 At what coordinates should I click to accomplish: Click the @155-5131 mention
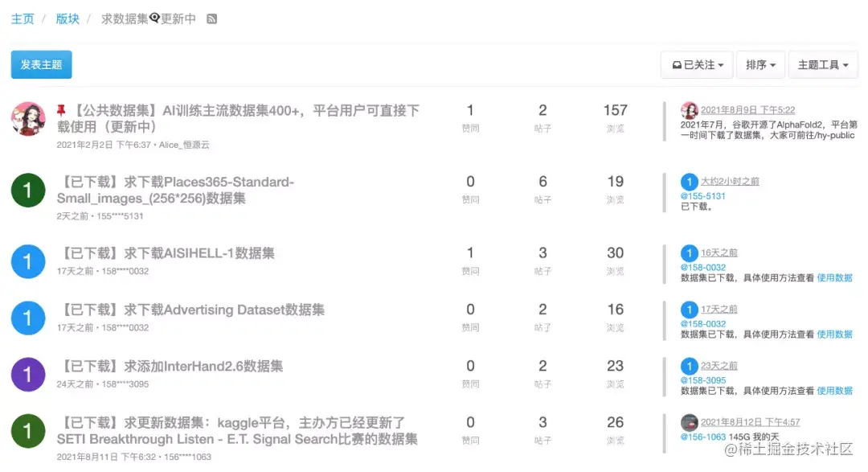tap(703, 196)
